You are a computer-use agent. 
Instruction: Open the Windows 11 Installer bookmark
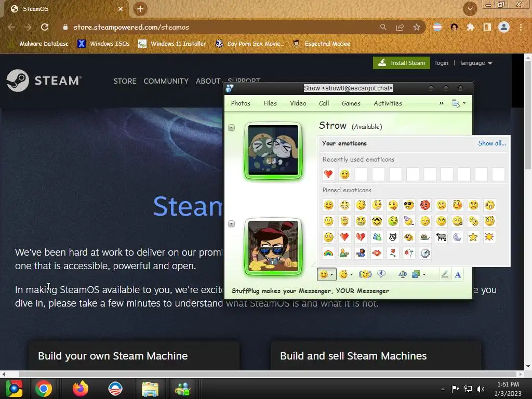coord(172,44)
